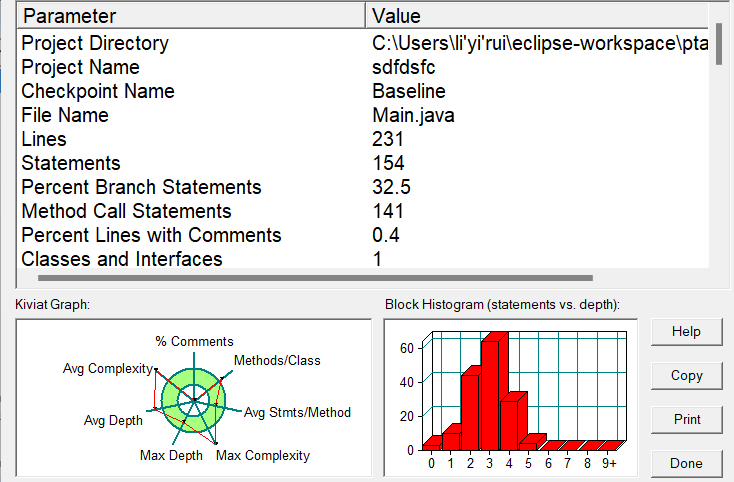Click the Parameter column header
Viewport: 734px width, 482px height.
pyautogui.click(x=191, y=16)
